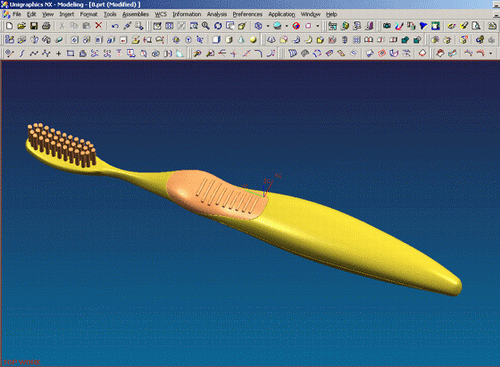The height and width of the screenshot is (367, 500).
Task: Delete selection with the red X icon
Action: [x=98, y=26]
